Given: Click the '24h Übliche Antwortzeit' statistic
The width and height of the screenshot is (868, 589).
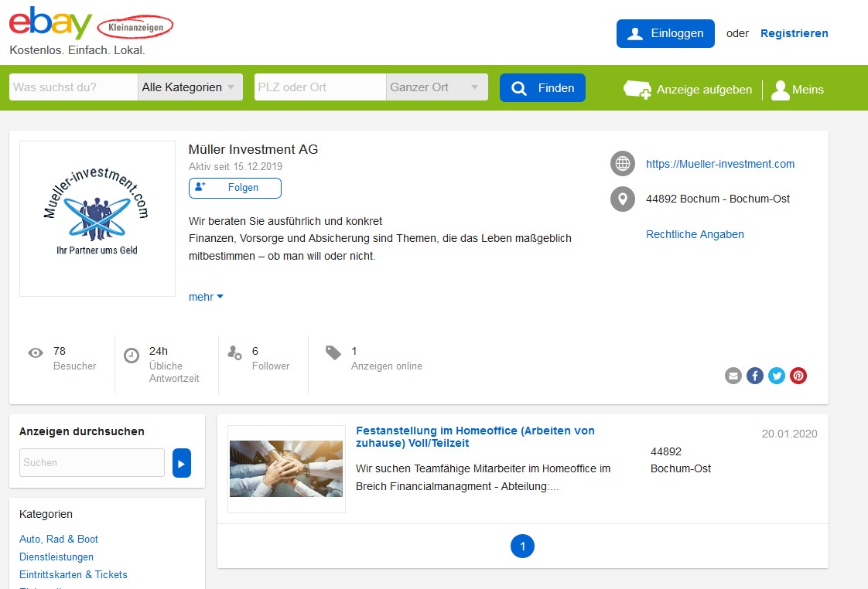Looking at the screenshot, I should (x=174, y=365).
